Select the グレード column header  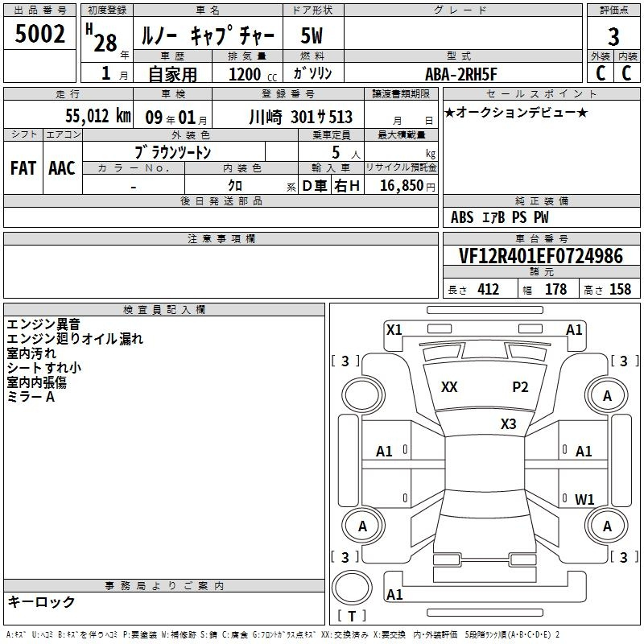point(463,10)
